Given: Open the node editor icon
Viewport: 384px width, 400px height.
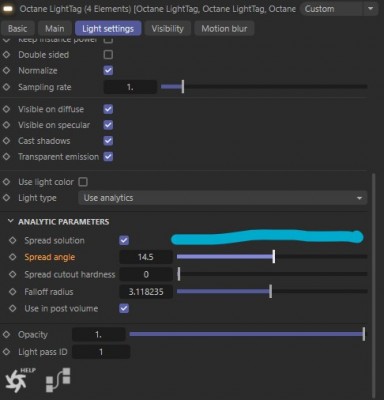Looking at the screenshot, I should pyautogui.click(x=58, y=380).
